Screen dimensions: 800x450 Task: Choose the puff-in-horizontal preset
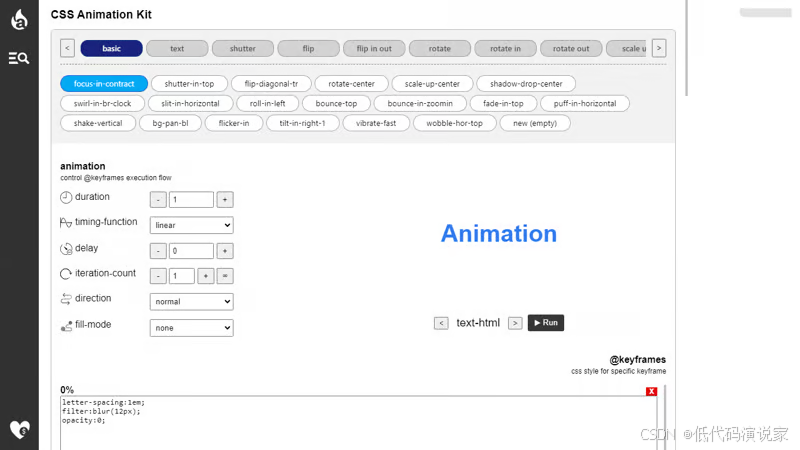(x=585, y=104)
